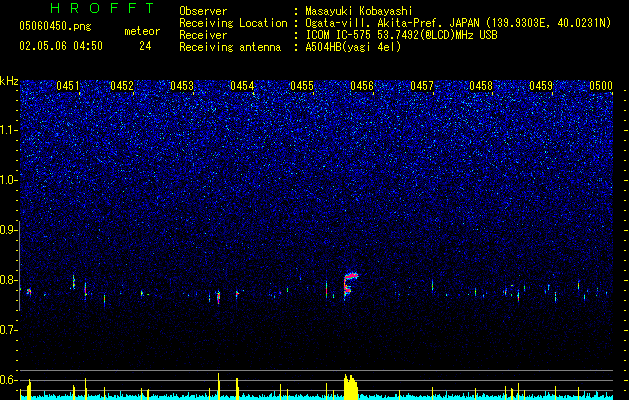This screenshot has height=400, width=629.
Task: Click the 0451 time marker
Action: coord(68,85)
